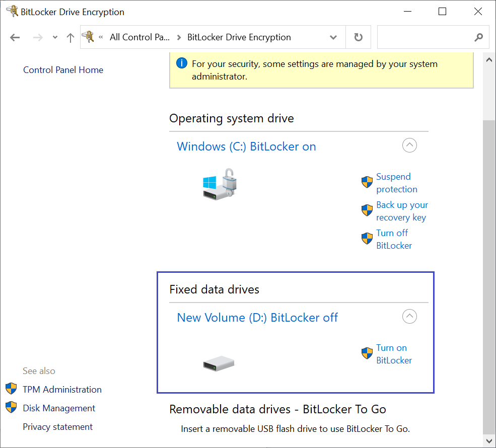The width and height of the screenshot is (496, 448).
Task: Turn on BitLocker for D: drive
Action: pyautogui.click(x=394, y=354)
